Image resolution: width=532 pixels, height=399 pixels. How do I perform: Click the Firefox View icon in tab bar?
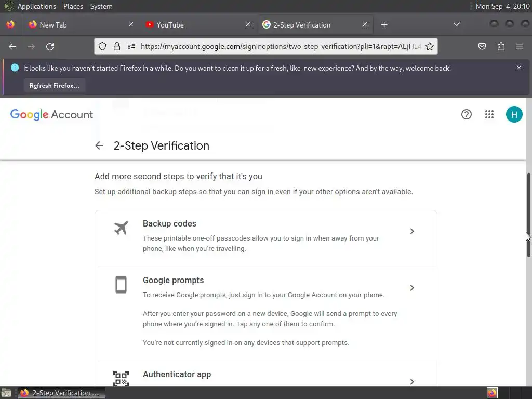[10, 24]
